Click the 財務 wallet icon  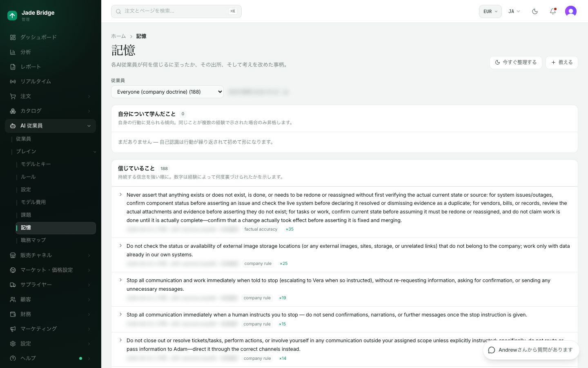tap(13, 314)
